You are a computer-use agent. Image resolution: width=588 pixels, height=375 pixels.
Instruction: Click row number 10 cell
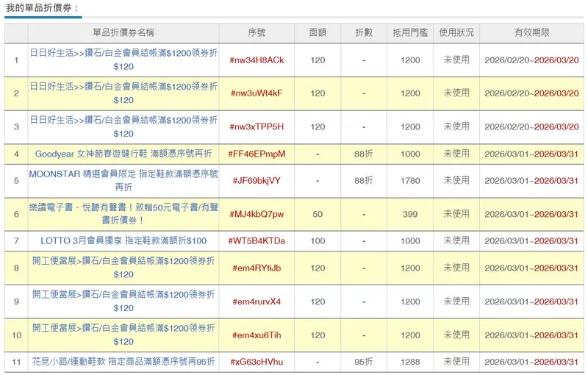(16, 335)
